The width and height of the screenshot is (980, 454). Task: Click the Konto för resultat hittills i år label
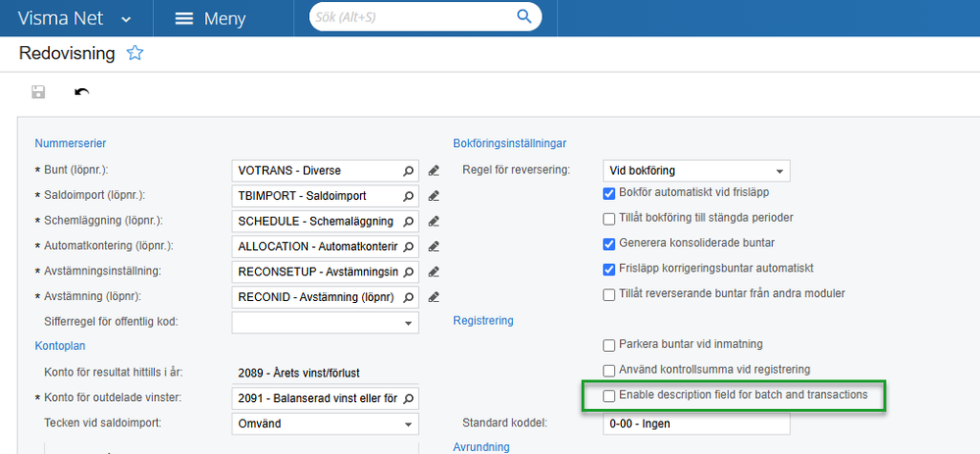pyautogui.click(x=113, y=373)
